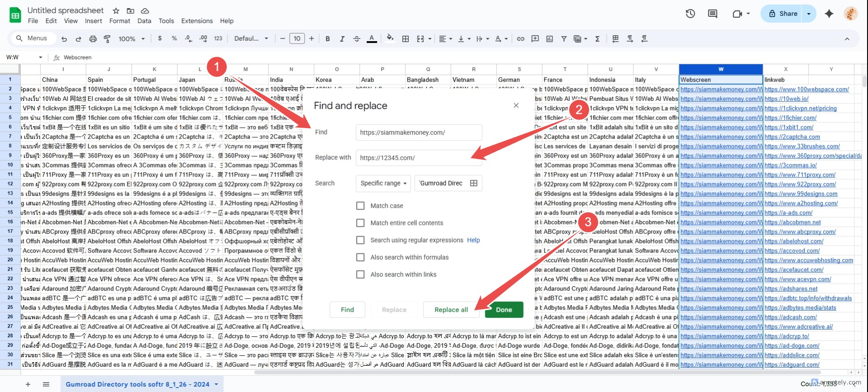The height and width of the screenshot is (392, 868).
Task: Click the Print icon in toolbar
Action: 93,39
